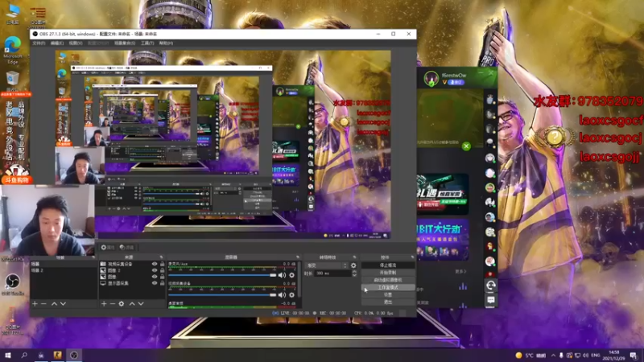Move the scene up in the Scenes list
The image size is (644, 362).
click(54, 304)
